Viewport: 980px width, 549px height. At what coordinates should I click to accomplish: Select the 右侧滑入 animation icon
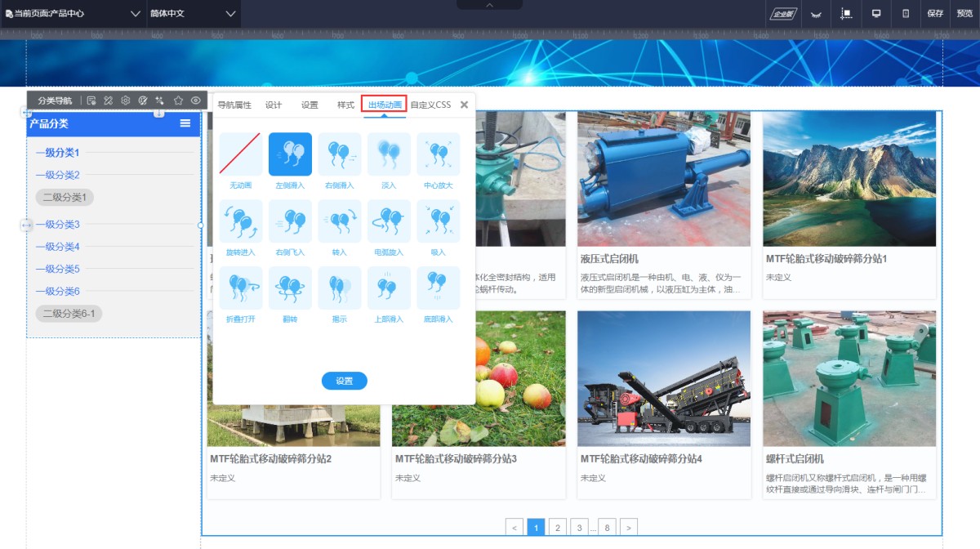[x=340, y=154]
